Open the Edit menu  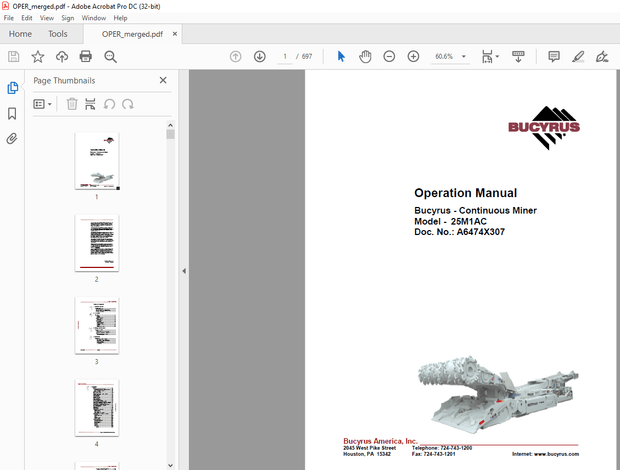click(27, 18)
